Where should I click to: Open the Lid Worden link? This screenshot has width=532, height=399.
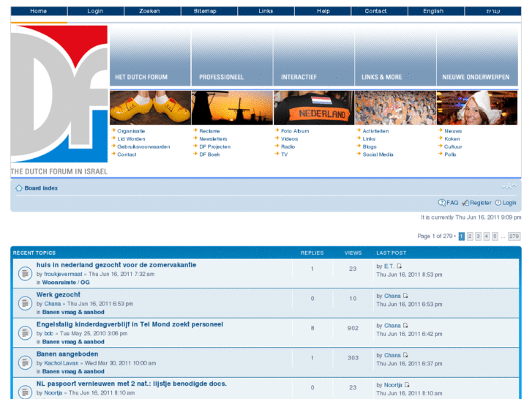[x=131, y=139]
